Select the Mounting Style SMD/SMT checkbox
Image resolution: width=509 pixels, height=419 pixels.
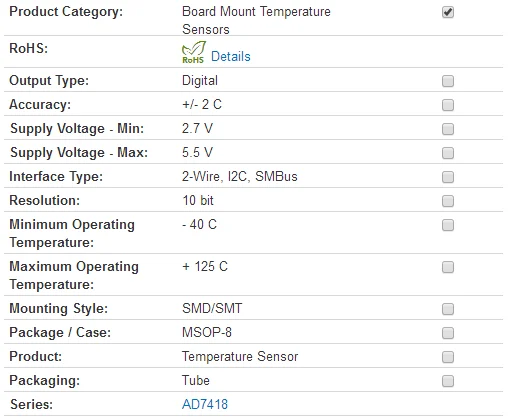click(448, 309)
